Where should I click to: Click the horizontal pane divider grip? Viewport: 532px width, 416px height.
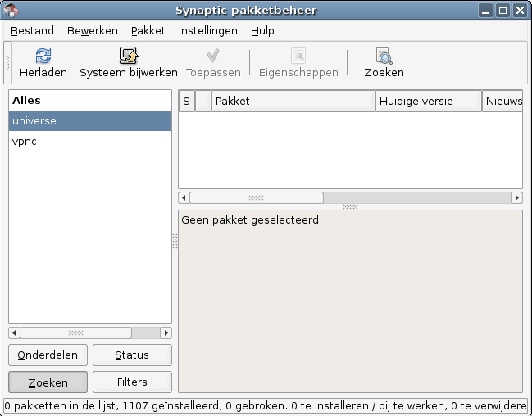coord(350,206)
